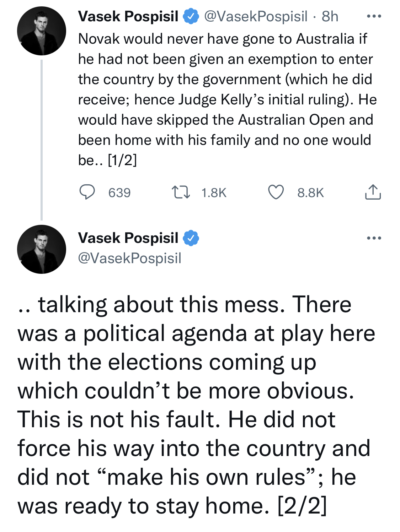Open the top tweet's profile avatar
The width and height of the screenshot is (400, 532).
[42, 31]
